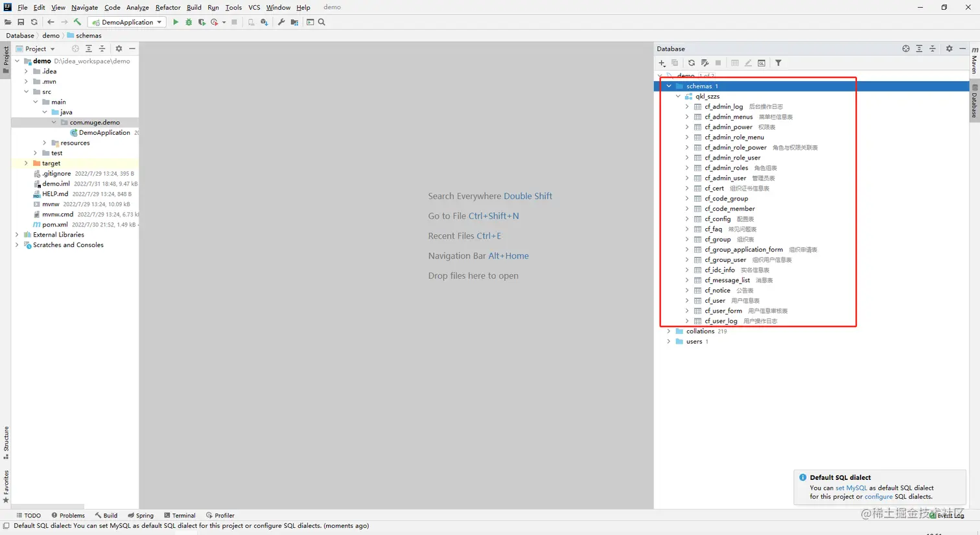Open the Maven side tool window
The height and width of the screenshot is (535, 980).
tap(974, 60)
